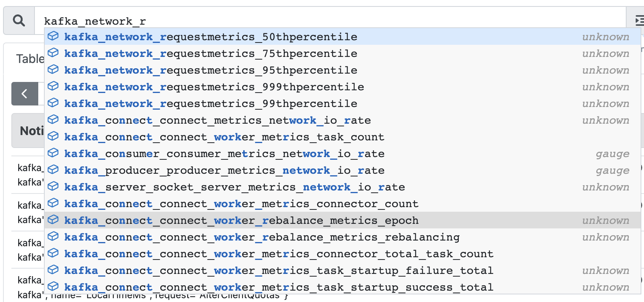Pick kafka_connect_connect_worker_metrics_connector_count suggestion
This screenshot has height=302, width=644.
[342, 203]
